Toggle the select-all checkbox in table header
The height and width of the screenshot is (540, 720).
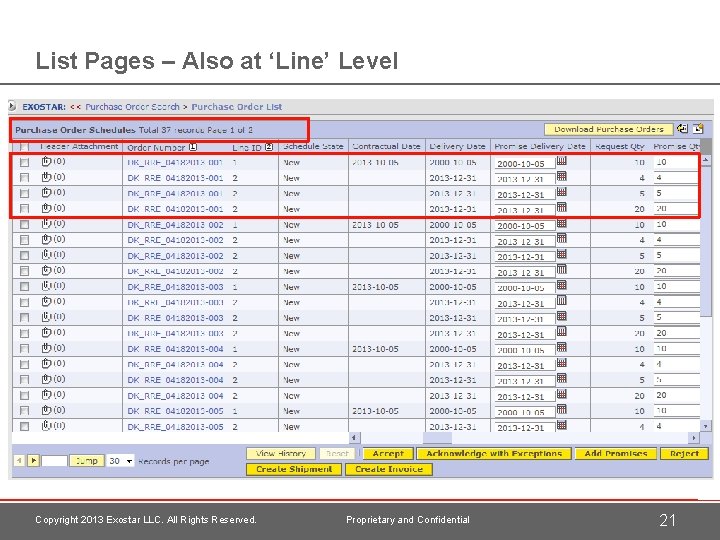point(24,147)
